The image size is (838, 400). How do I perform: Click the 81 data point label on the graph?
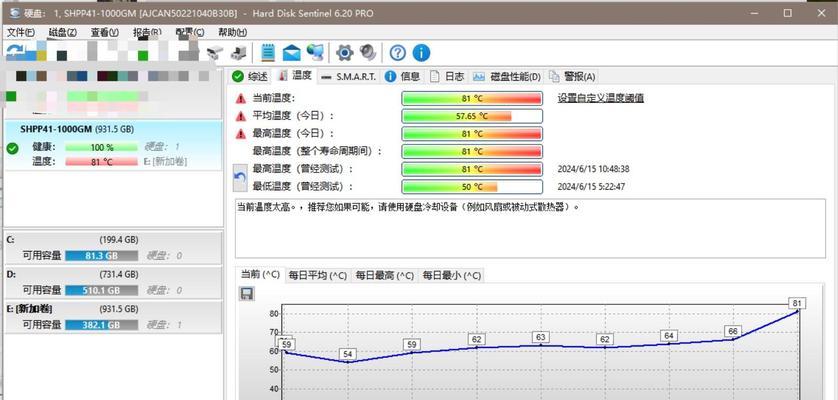click(x=797, y=304)
